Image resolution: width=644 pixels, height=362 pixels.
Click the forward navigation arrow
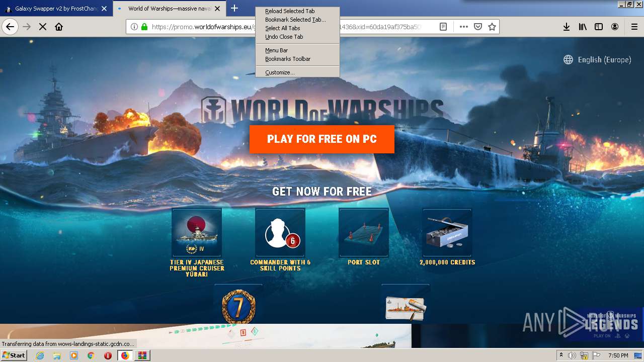coord(27,27)
